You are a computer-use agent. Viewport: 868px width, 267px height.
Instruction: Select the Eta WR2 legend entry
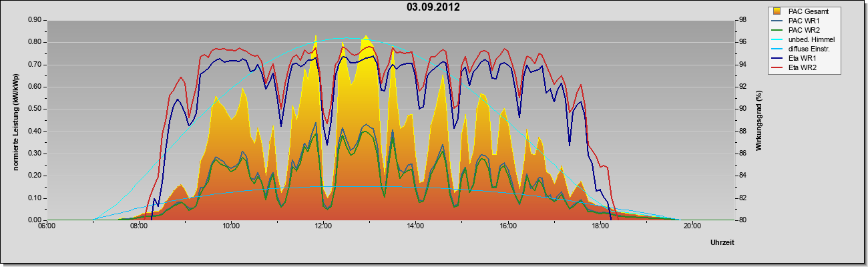pos(802,68)
